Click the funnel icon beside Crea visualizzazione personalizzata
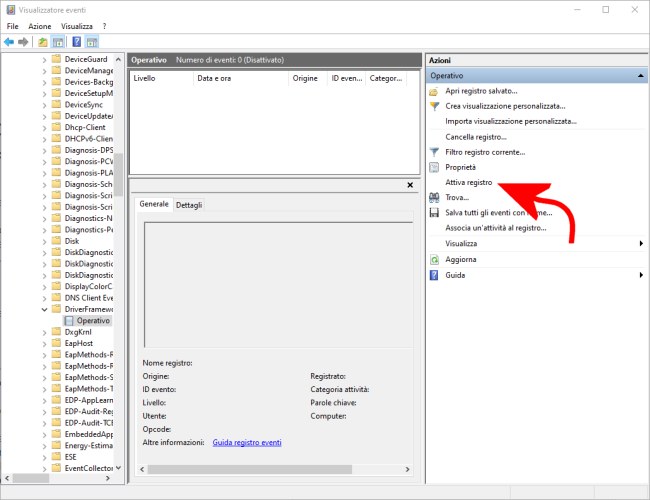The width and height of the screenshot is (650, 500). pos(434,107)
